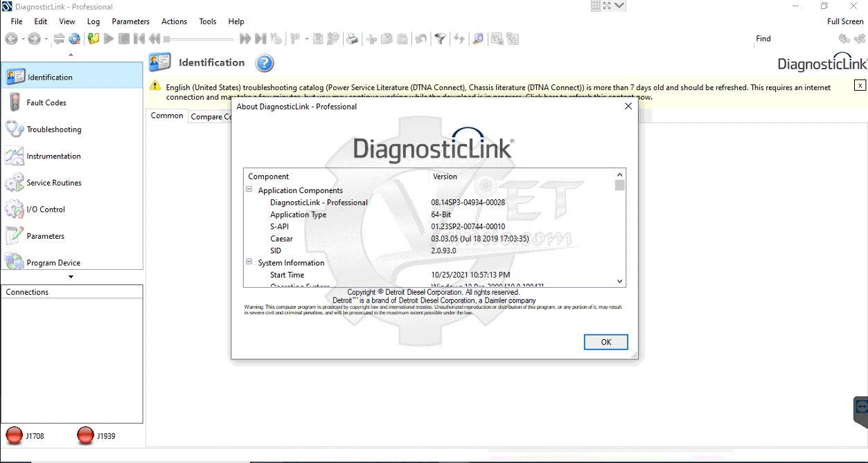Open Instrumentation in the sidebar
868x463 pixels.
pos(72,156)
